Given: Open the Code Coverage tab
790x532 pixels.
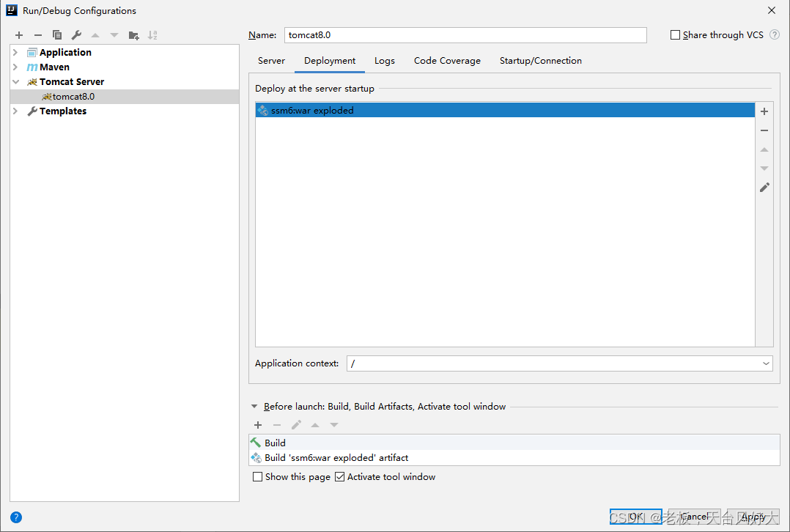Looking at the screenshot, I should pos(447,60).
